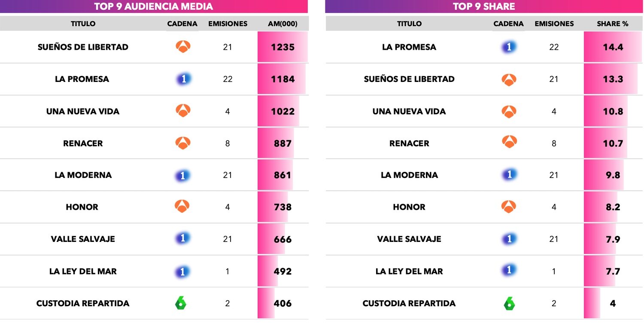Click the TOP 9 AUDIENCIA MEDIA header
This screenshot has height=329, width=644.
(x=154, y=6)
